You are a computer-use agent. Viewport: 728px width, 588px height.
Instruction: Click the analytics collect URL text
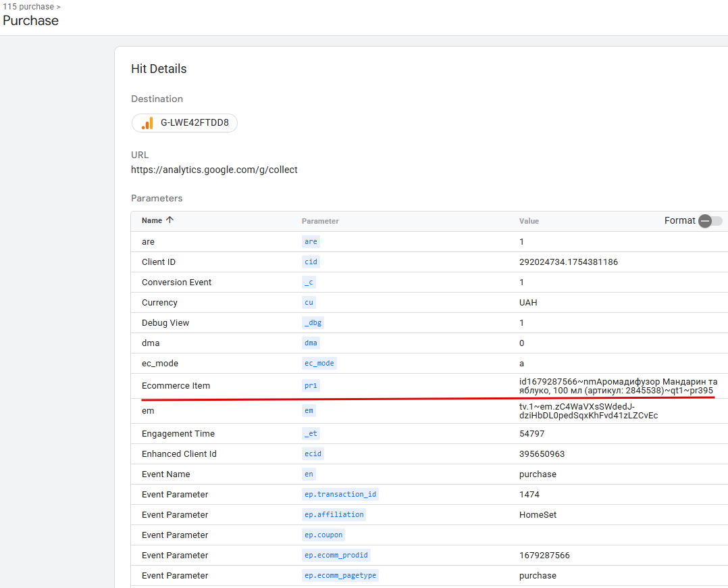tap(214, 170)
